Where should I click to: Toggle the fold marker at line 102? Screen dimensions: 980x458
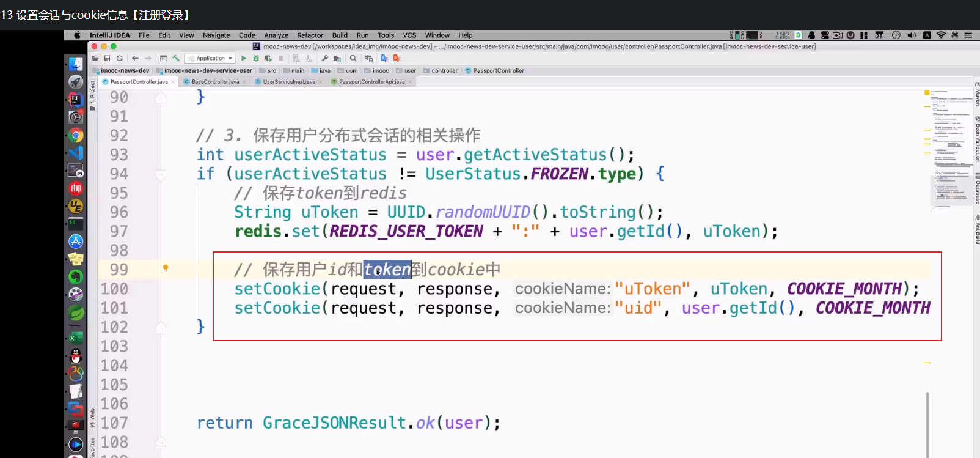coord(161,328)
